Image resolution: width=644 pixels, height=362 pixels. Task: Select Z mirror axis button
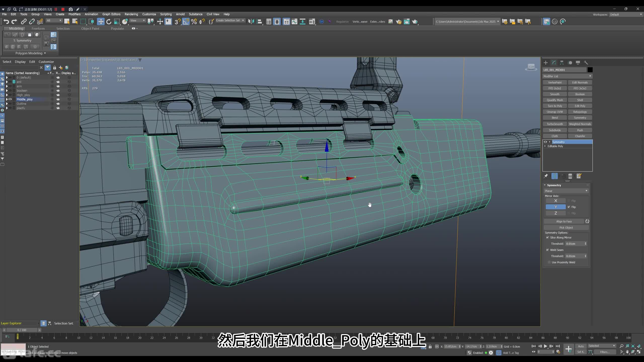pyautogui.click(x=556, y=213)
